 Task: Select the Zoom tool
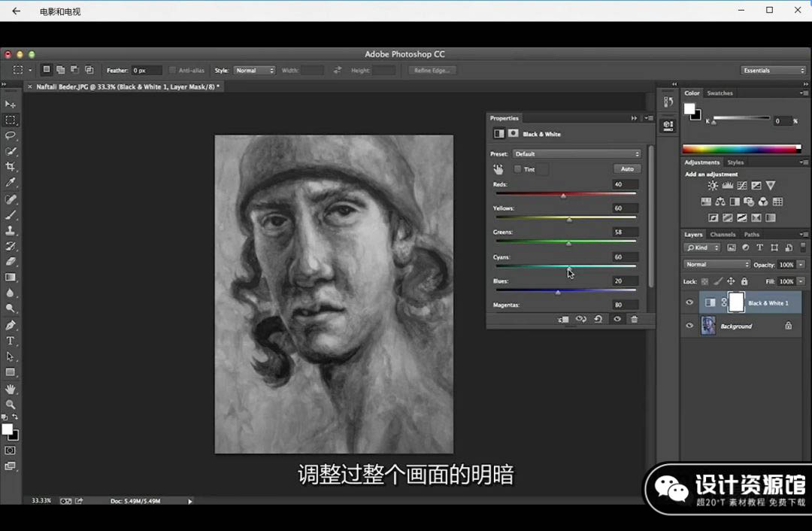[11, 405]
